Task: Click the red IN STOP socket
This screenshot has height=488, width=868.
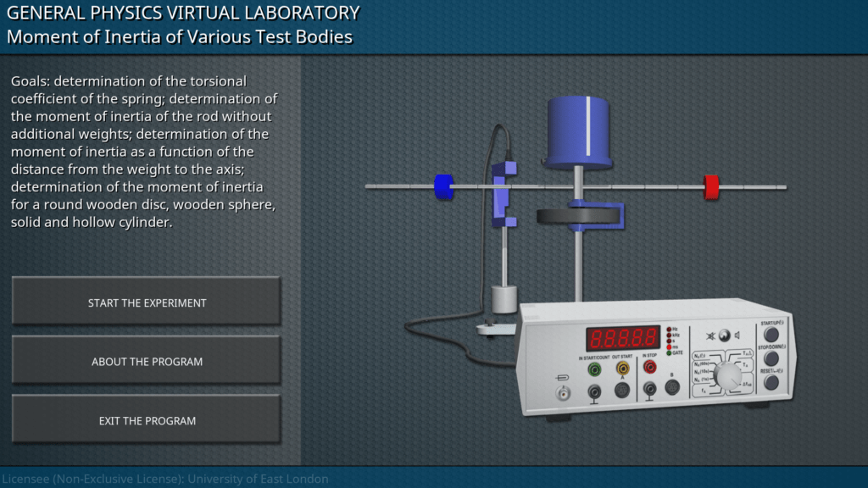Action: [x=649, y=367]
